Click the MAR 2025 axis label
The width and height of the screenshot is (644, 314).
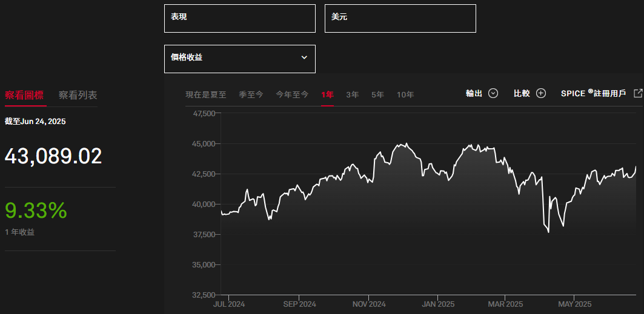505,304
